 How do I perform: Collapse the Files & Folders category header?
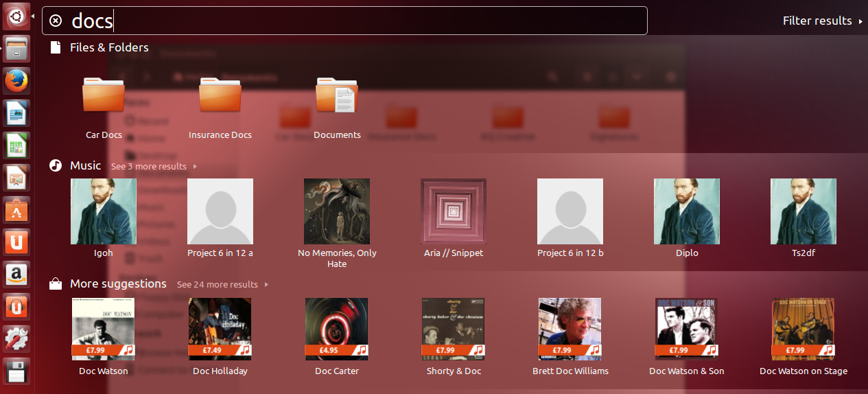(109, 47)
